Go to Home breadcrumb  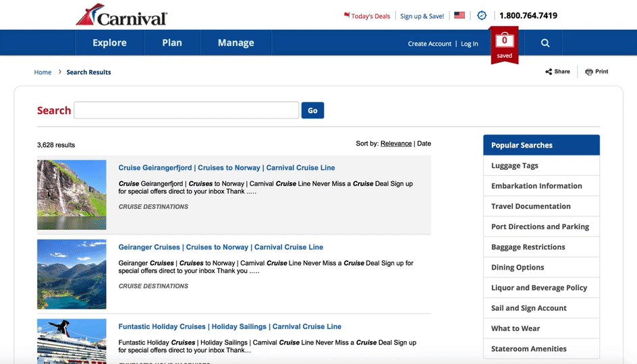point(43,72)
